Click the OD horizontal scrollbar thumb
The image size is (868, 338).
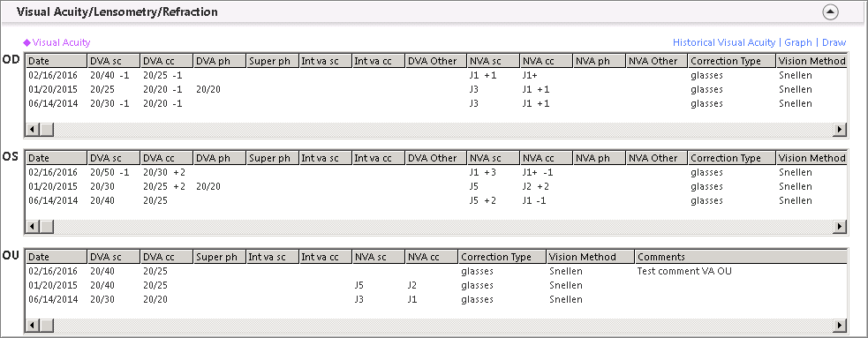pos(45,129)
